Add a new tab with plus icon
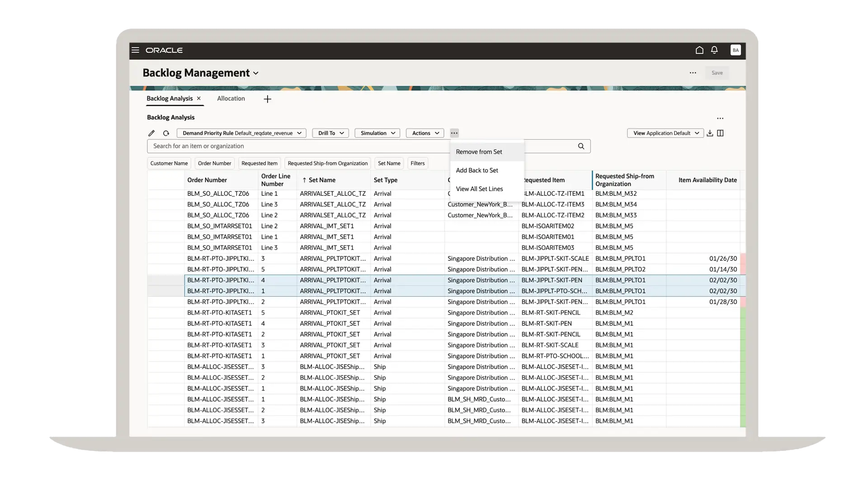This screenshot has width=868, height=488. click(x=267, y=99)
